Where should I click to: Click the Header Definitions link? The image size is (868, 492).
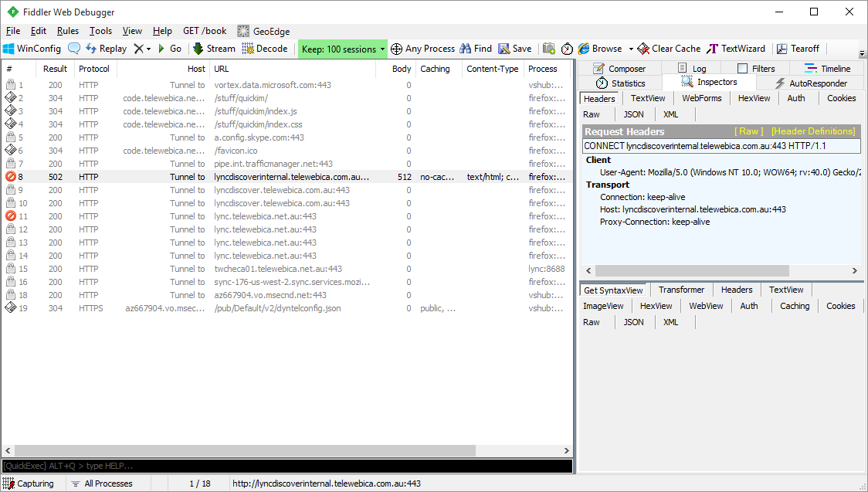813,131
